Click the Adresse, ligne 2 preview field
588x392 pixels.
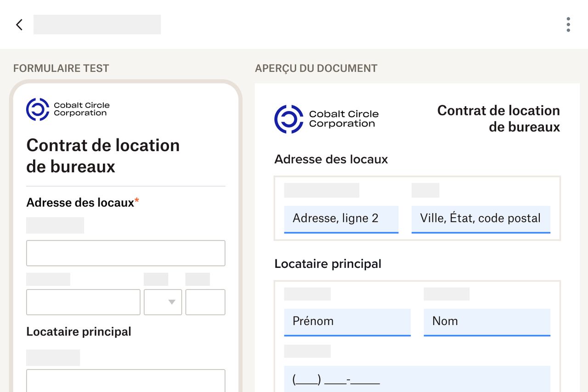click(x=341, y=218)
